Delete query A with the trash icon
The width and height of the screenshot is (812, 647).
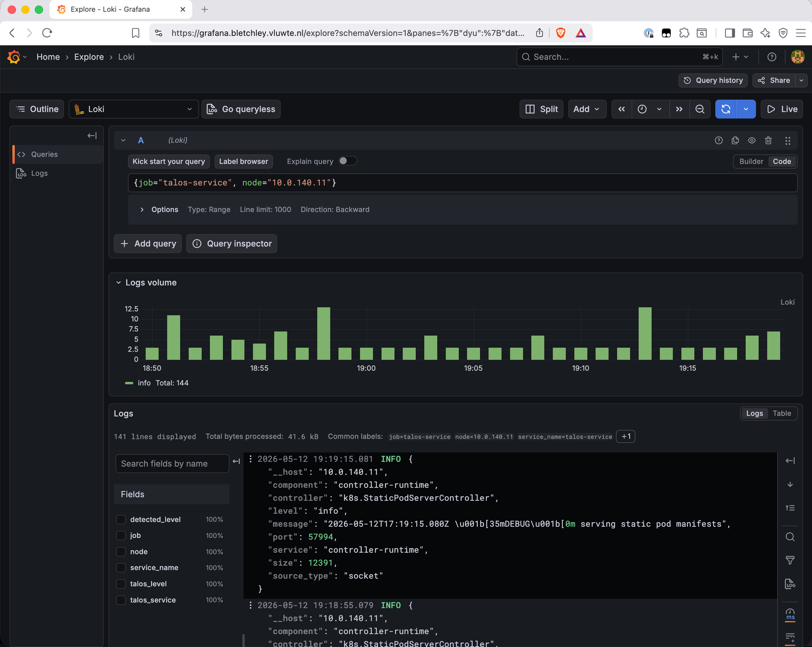coord(768,141)
